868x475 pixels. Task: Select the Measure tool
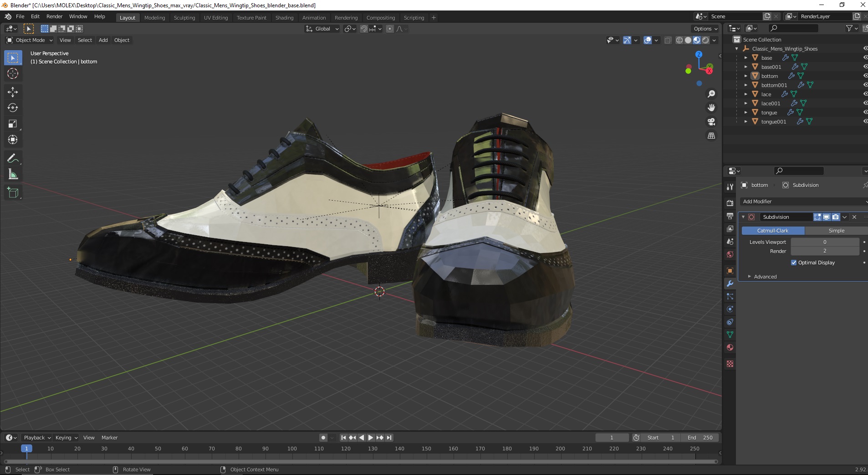click(13, 175)
